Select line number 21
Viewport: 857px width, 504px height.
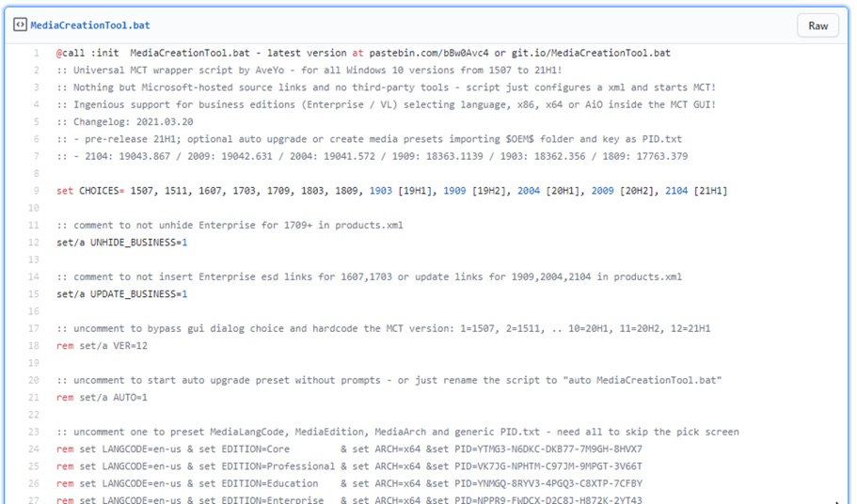coord(34,398)
